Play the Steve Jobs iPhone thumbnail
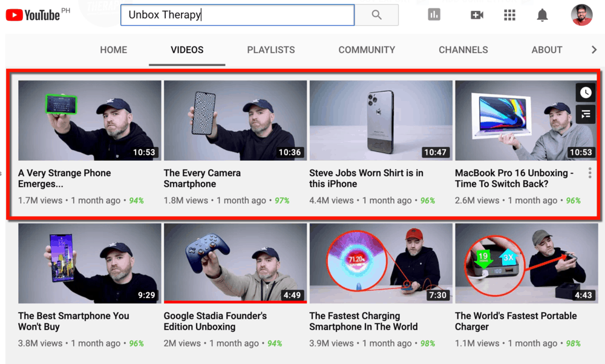 381,120
